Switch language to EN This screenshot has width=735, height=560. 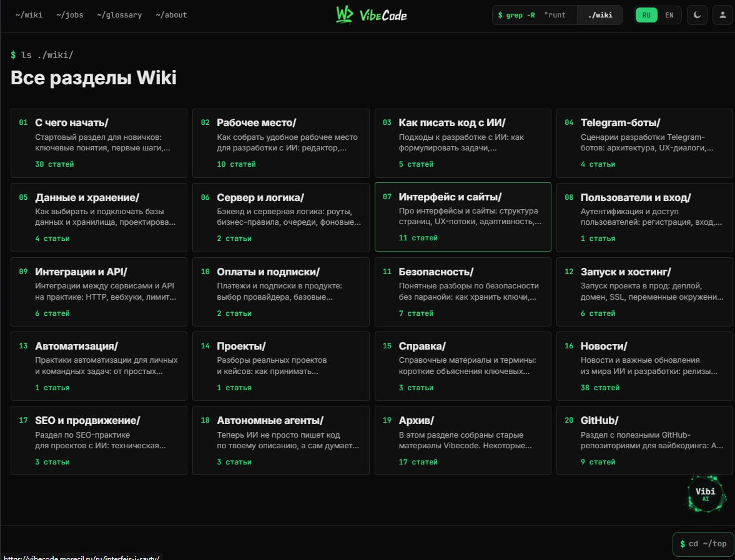click(669, 15)
